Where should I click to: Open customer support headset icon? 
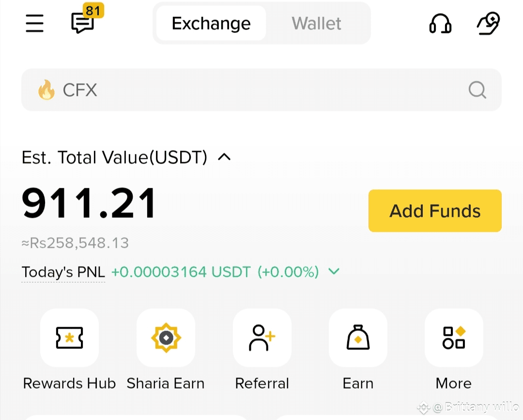coord(440,23)
